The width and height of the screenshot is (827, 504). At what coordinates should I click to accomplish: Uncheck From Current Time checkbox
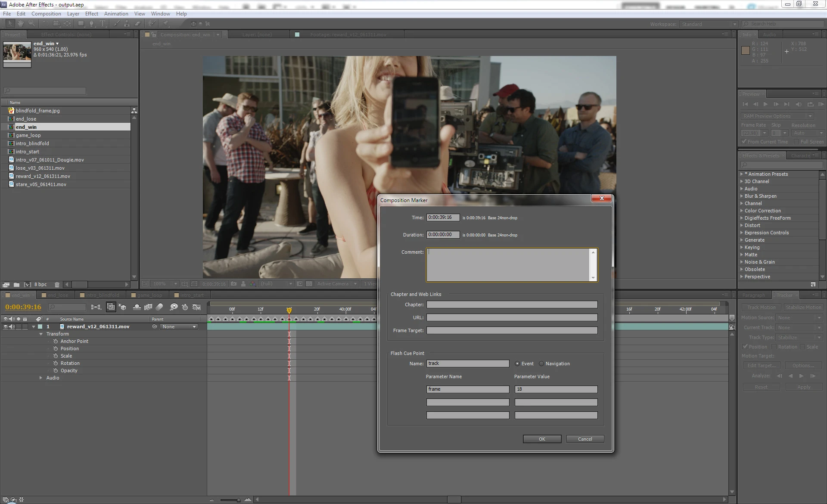(x=744, y=142)
